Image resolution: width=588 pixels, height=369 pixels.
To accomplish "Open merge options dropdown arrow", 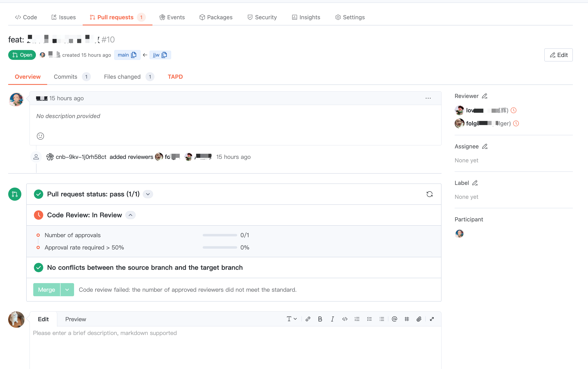I will coord(67,290).
